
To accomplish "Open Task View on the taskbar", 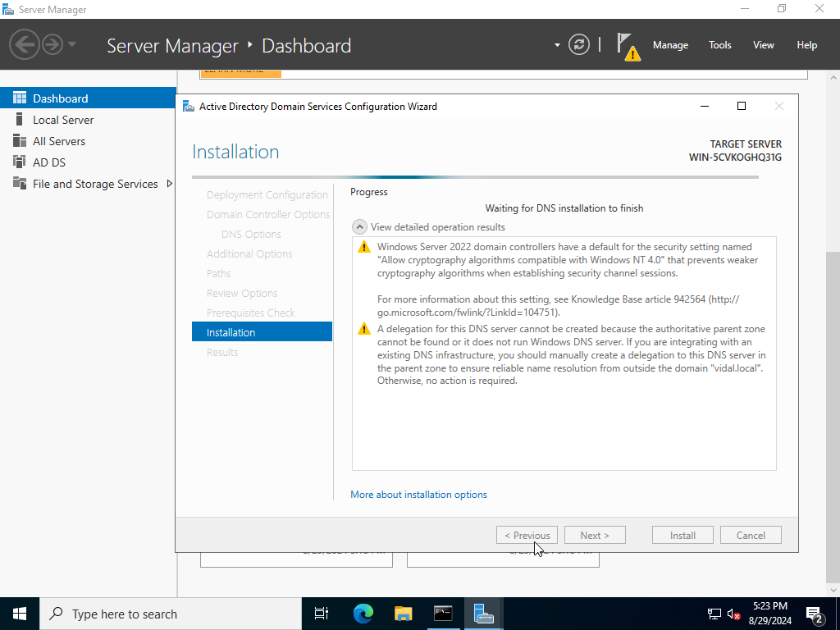I will click(x=322, y=614).
